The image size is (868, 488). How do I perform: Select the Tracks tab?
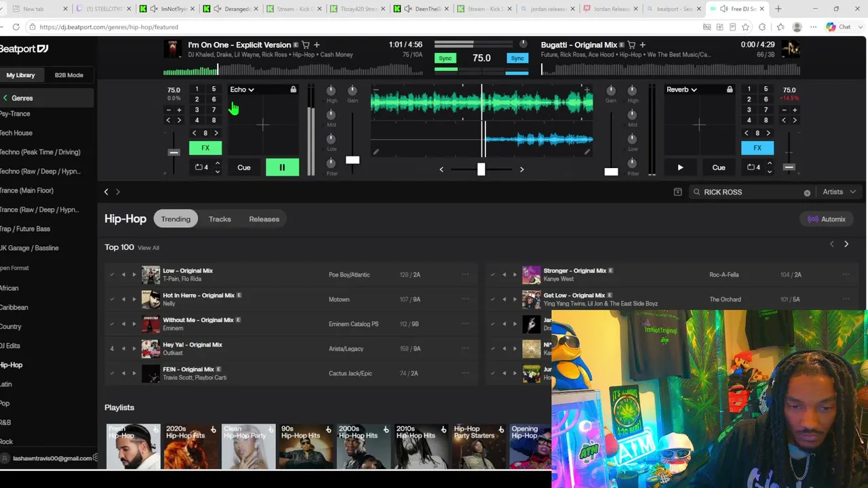coord(220,219)
